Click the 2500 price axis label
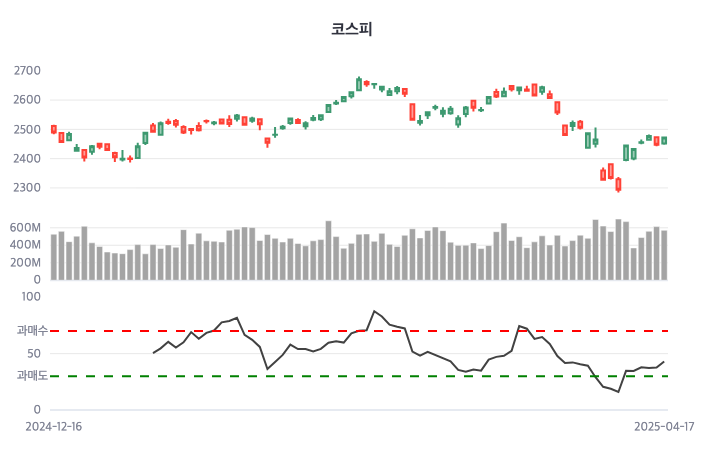 (x=28, y=130)
